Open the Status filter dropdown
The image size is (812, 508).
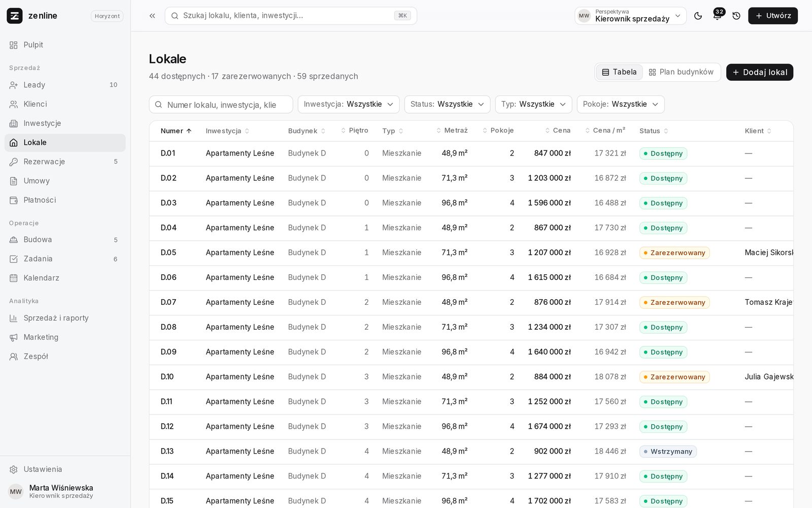pos(447,104)
